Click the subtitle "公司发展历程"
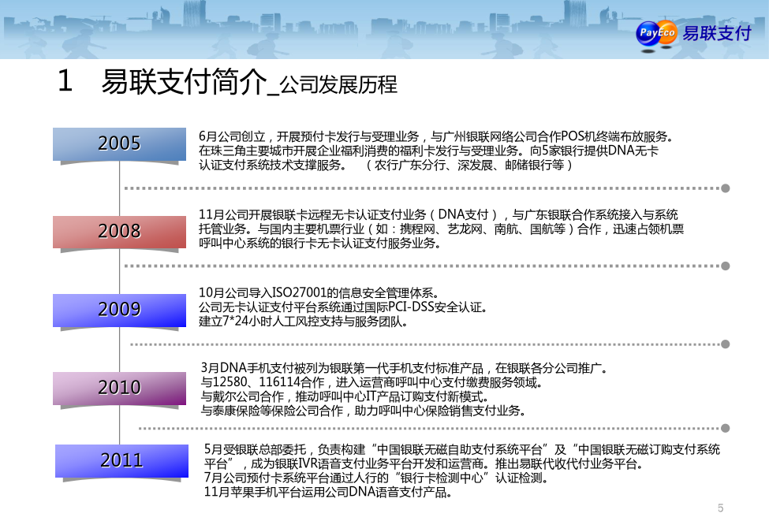This screenshot has height=532, width=769. point(338,85)
